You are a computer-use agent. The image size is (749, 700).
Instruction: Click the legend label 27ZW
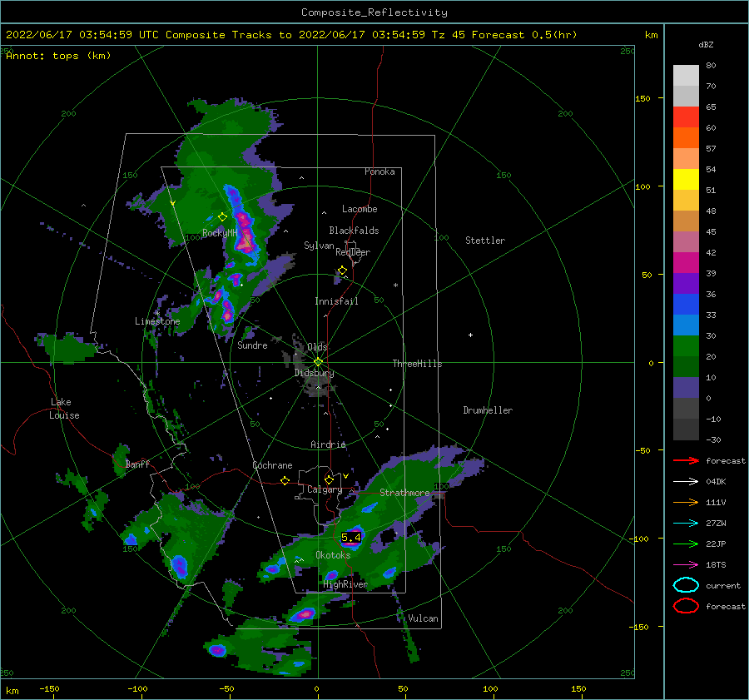tap(716, 523)
